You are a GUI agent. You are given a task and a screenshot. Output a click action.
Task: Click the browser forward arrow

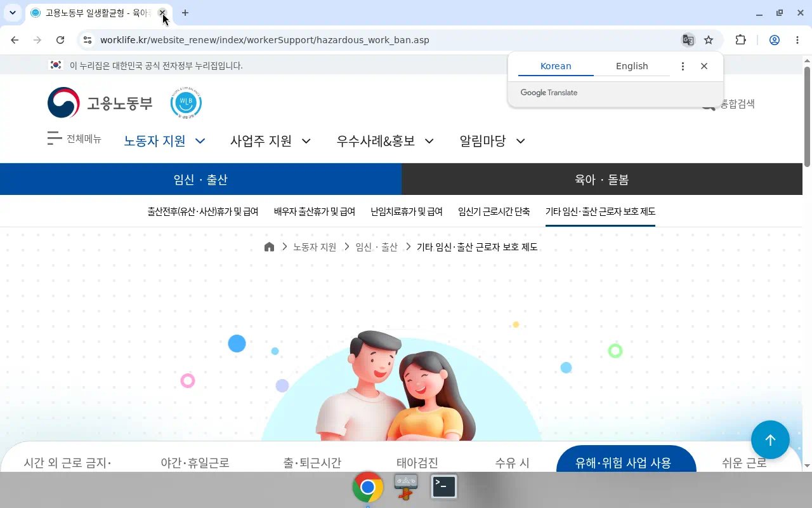(37, 40)
